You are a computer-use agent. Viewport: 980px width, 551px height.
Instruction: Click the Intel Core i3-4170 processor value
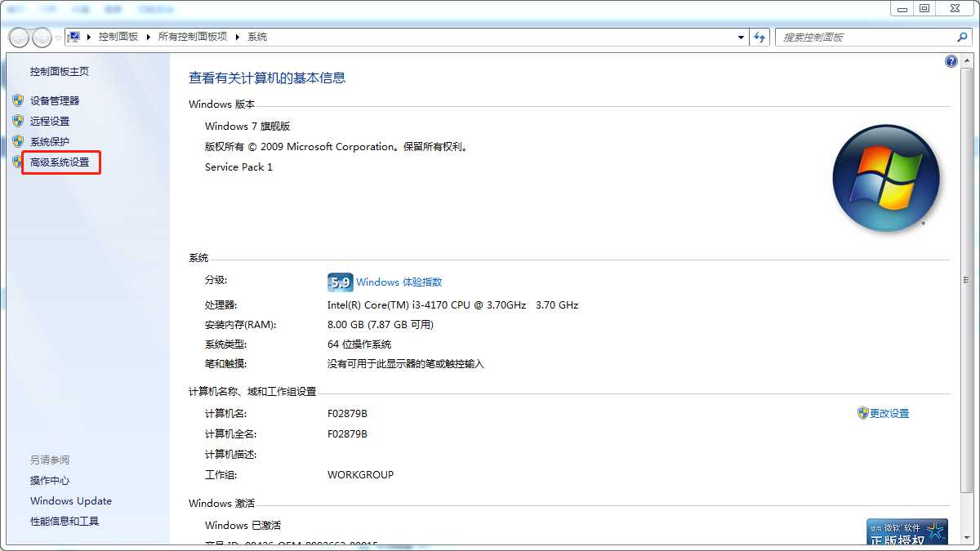tap(452, 305)
